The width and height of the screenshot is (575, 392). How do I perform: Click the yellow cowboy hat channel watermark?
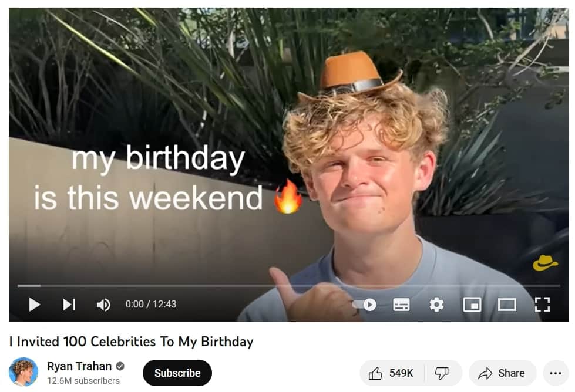coord(545,263)
